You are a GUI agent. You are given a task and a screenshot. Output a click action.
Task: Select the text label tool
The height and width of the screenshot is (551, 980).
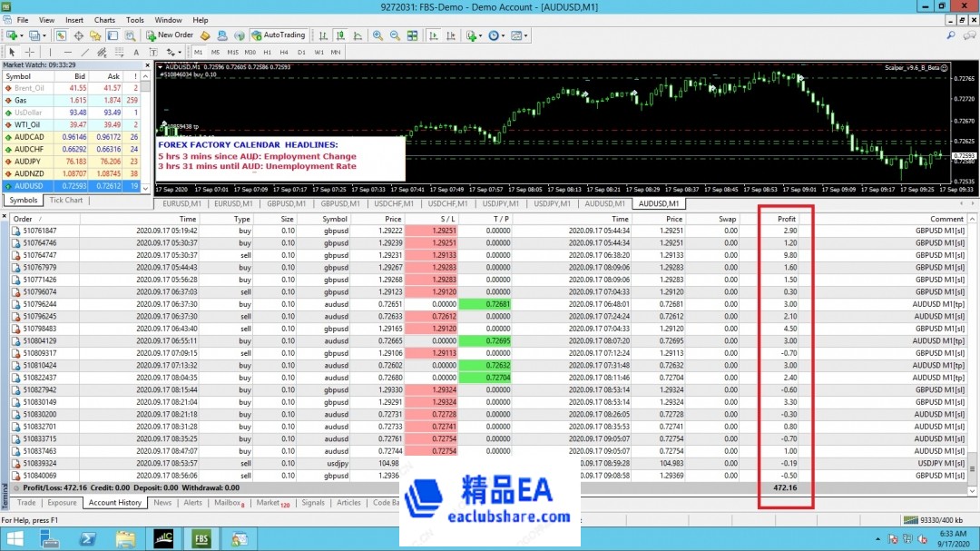(x=153, y=53)
